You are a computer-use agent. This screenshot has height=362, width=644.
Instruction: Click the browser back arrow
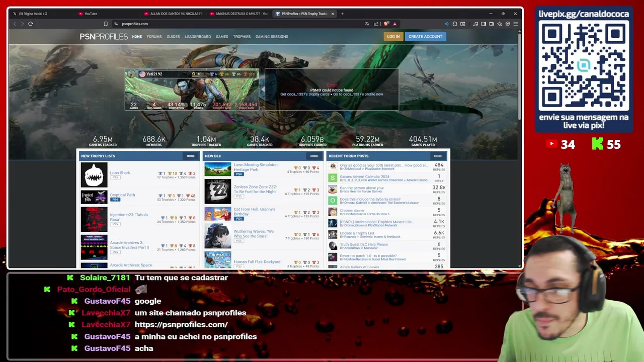point(15,24)
